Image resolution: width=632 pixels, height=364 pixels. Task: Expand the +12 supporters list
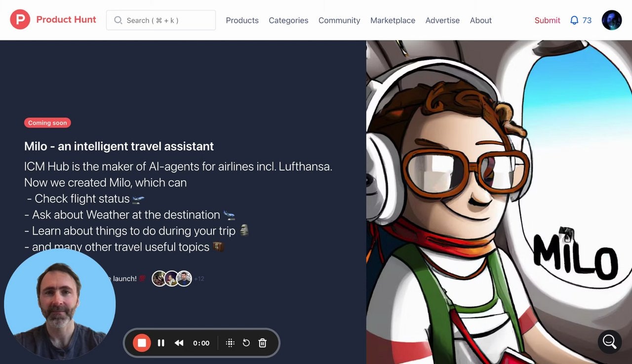click(x=198, y=278)
